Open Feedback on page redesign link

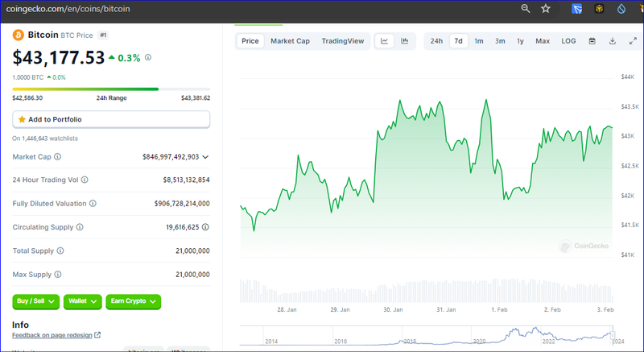(x=52, y=335)
